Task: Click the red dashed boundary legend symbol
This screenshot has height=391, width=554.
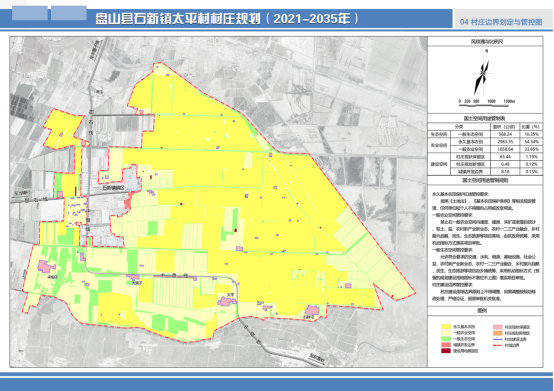Action: 498,345
